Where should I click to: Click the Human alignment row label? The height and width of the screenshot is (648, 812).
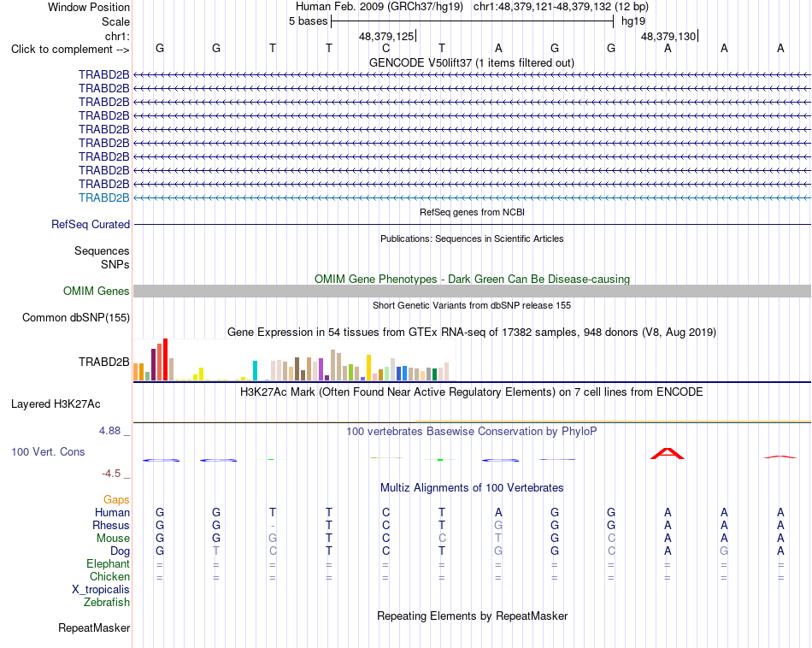pos(112,513)
